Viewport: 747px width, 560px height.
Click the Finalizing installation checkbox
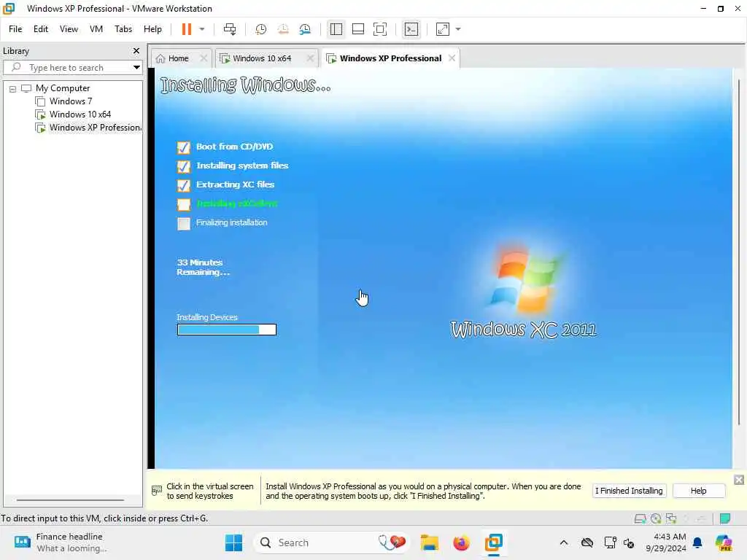[x=183, y=223]
